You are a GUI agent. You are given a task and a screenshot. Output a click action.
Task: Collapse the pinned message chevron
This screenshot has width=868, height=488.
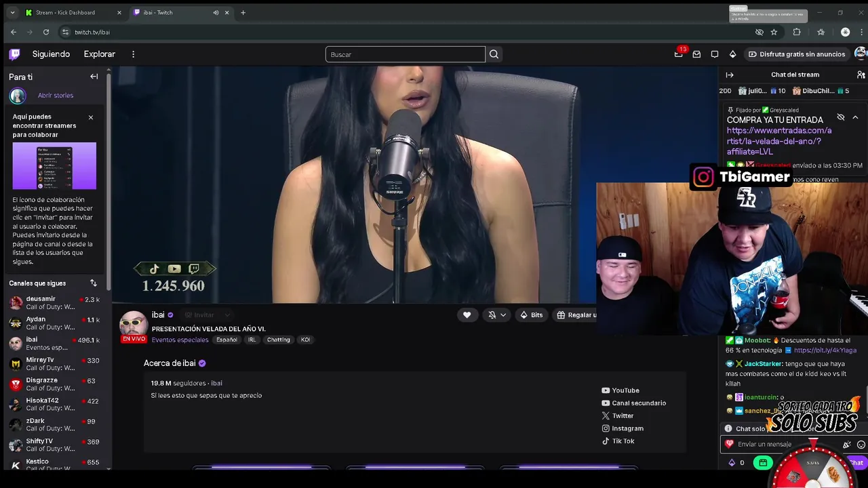855,117
